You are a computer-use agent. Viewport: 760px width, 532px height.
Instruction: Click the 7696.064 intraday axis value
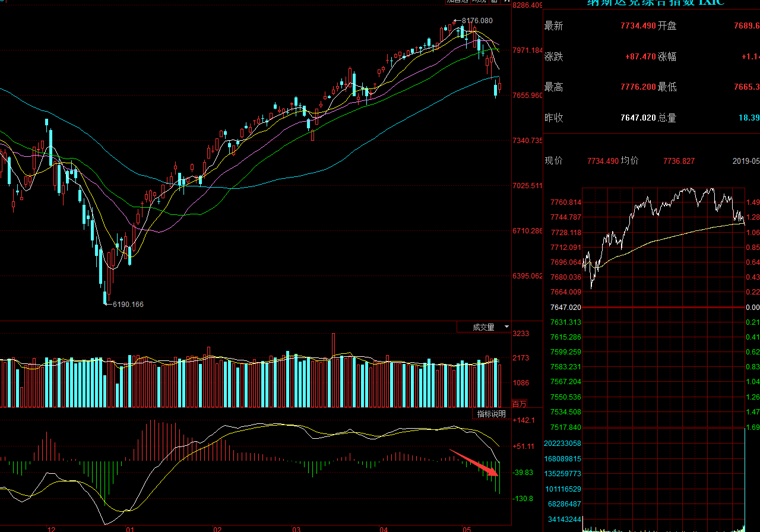pyautogui.click(x=566, y=262)
